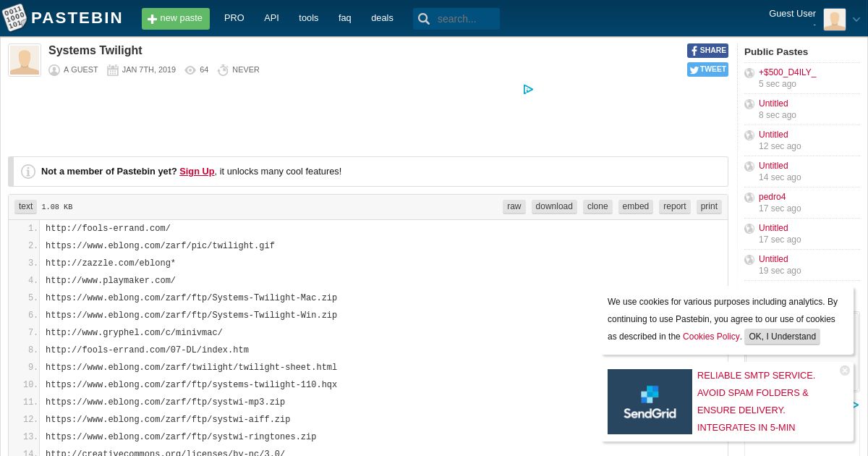
Task: Click the Pastebin logo icon
Action: point(14,18)
